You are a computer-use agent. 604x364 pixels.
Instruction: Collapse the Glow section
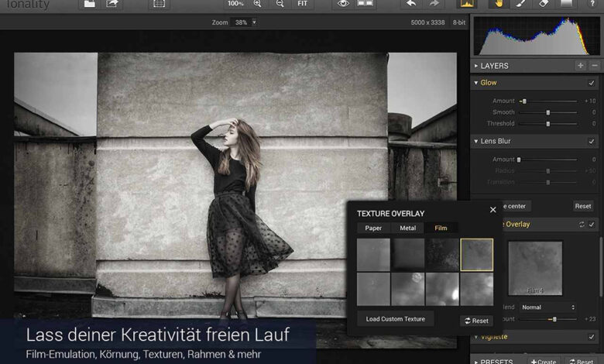coord(475,83)
